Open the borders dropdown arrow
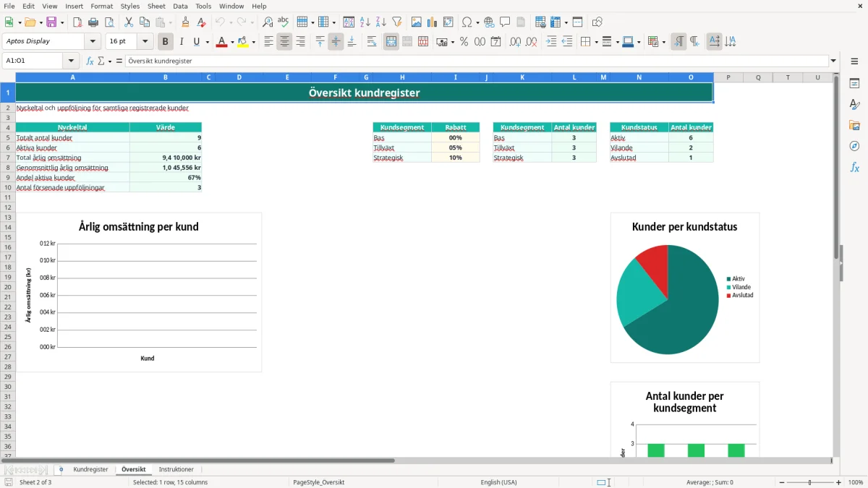Screen dimensions: 868x488 click(x=595, y=42)
